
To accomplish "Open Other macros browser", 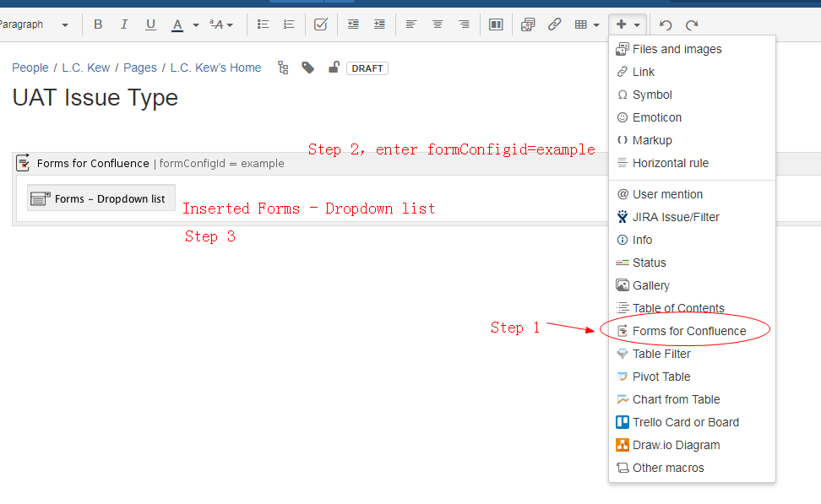I will point(692,468).
